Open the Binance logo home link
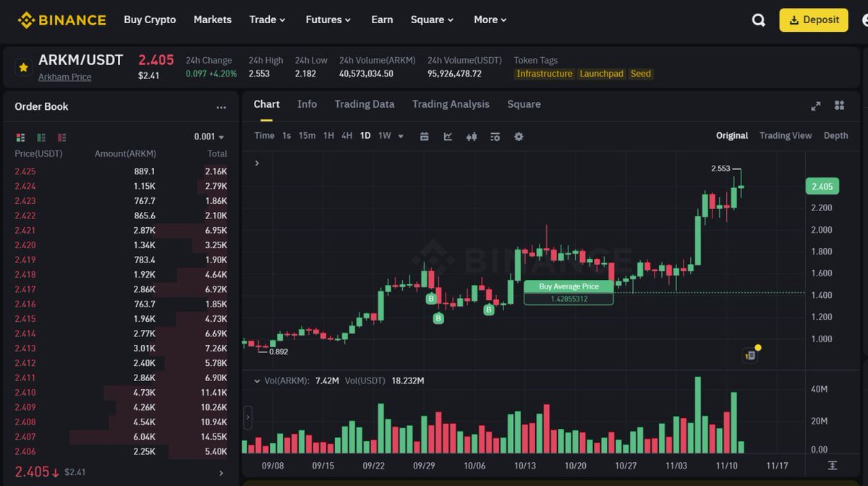 point(61,20)
